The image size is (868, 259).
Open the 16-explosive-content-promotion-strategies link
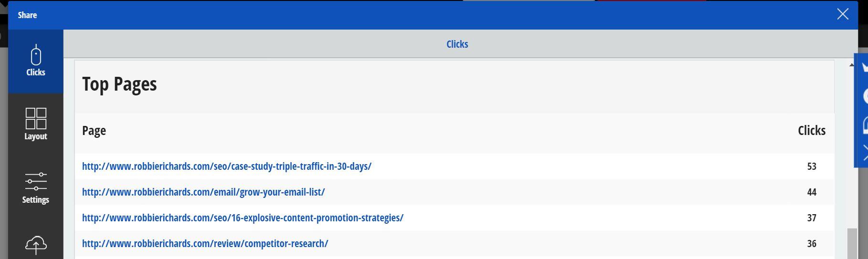pos(243,218)
